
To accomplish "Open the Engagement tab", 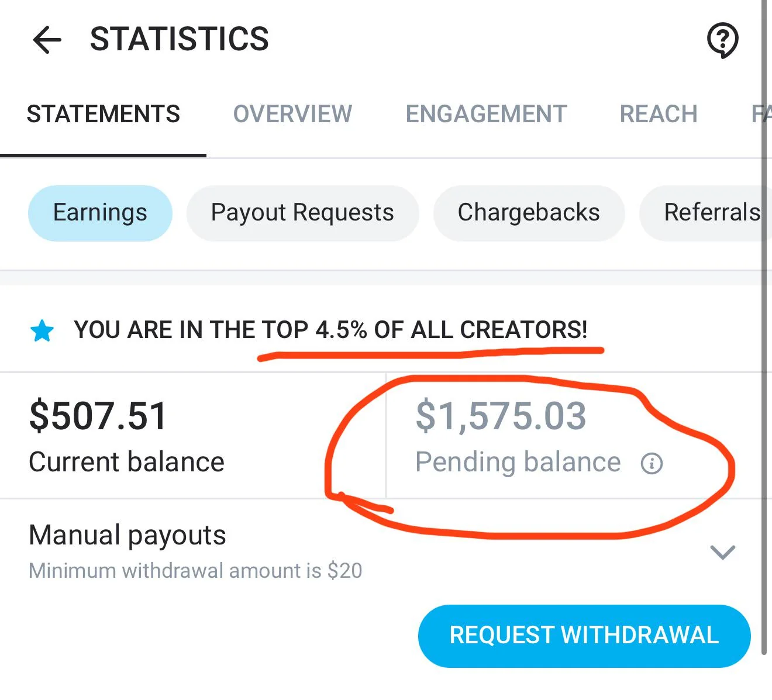I will (x=486, y=114).
